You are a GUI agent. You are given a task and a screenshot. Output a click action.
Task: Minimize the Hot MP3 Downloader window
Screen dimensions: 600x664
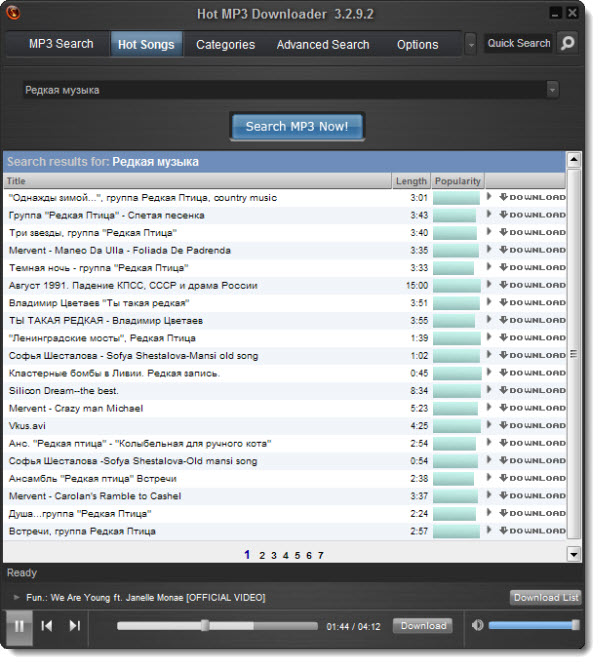(555, 13)
